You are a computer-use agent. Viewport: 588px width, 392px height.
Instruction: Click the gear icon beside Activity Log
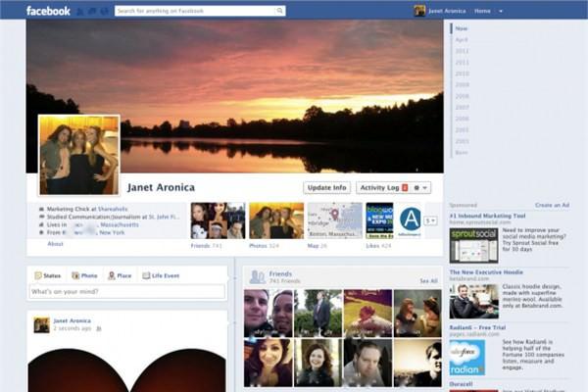[416, 187]
